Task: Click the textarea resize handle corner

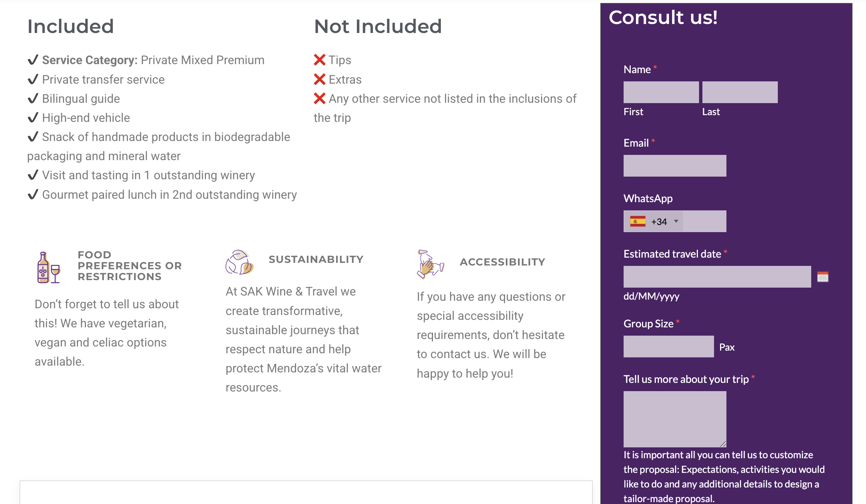Action: click(723, 444)
